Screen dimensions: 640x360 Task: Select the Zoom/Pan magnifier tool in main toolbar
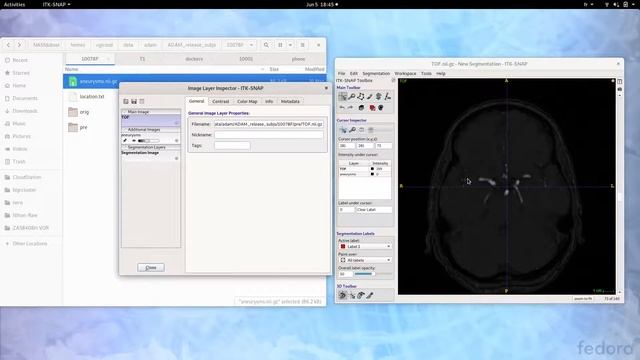click(351, 96)
